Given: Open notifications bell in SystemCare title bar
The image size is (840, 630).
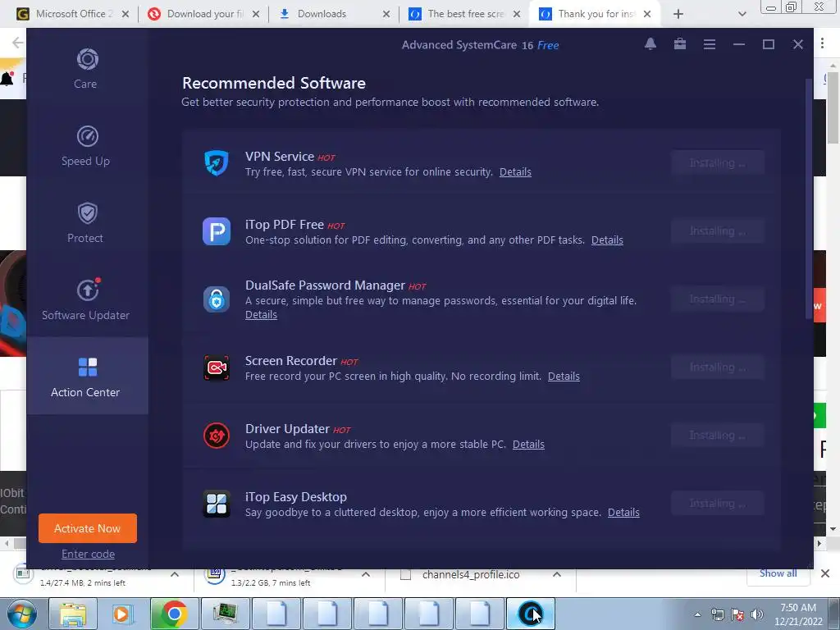Looking at the screenshot, I should pyautogui.click(x=651, y=44).
